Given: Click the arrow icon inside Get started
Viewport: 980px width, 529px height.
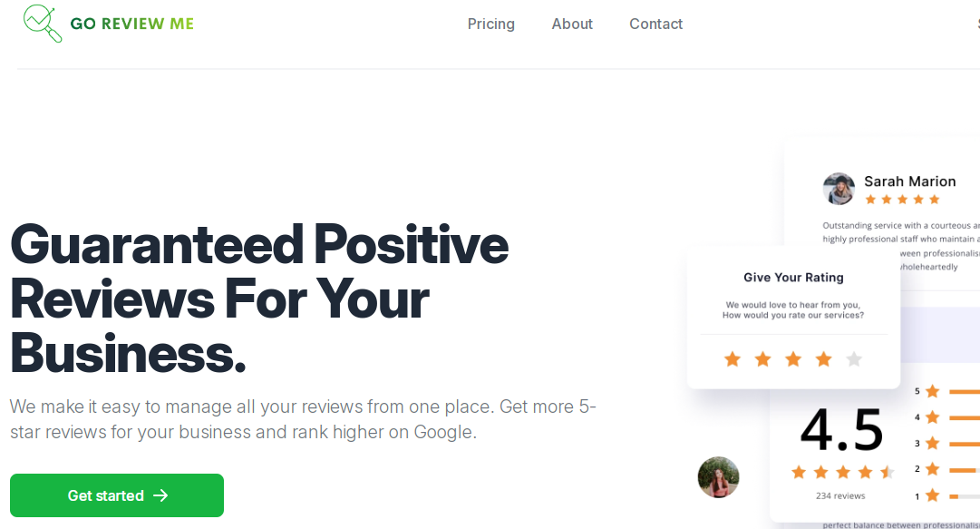Looking at the screenshot, I should click(161, 495).
